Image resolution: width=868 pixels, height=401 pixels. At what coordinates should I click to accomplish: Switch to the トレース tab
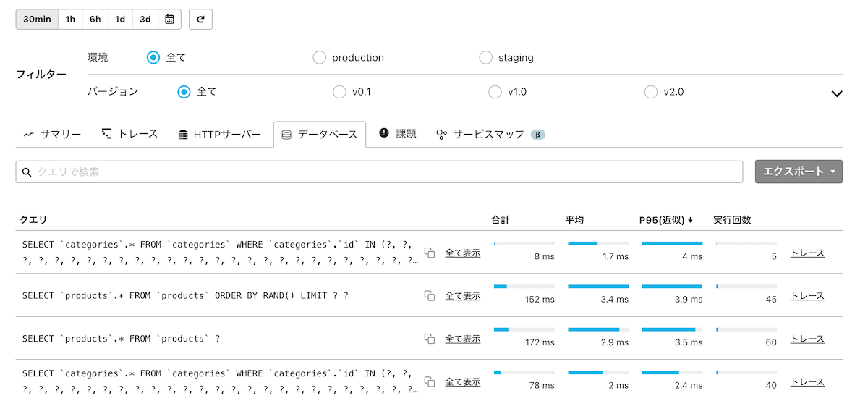point(129,134)
